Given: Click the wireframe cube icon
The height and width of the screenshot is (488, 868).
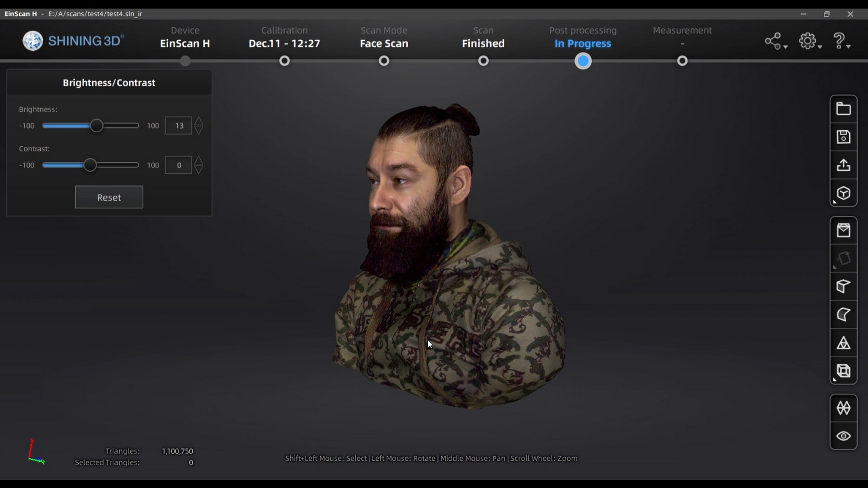Looking at the screenshot, I should tap(843, 371).
